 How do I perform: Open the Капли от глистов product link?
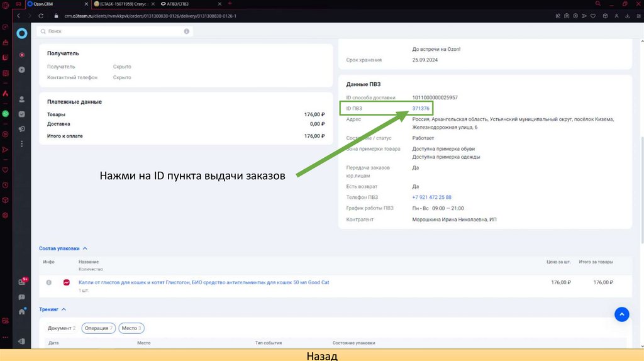(x=204, y=282)
